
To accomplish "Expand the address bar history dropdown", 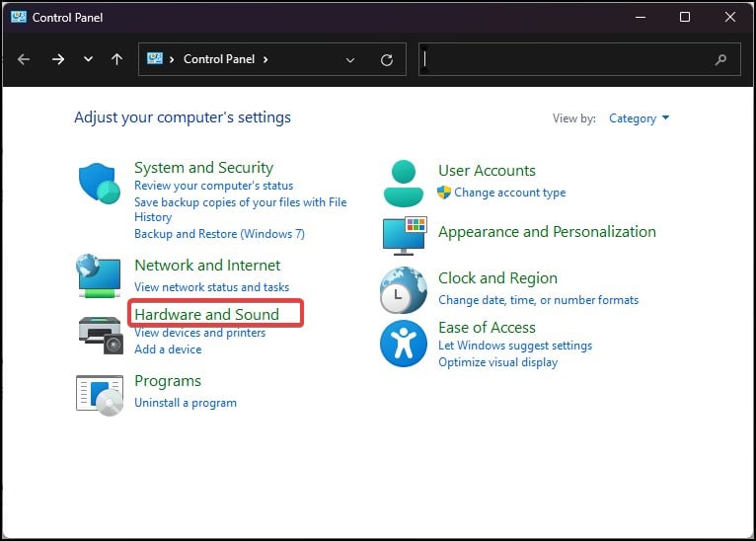I will (x=350, y=60).
